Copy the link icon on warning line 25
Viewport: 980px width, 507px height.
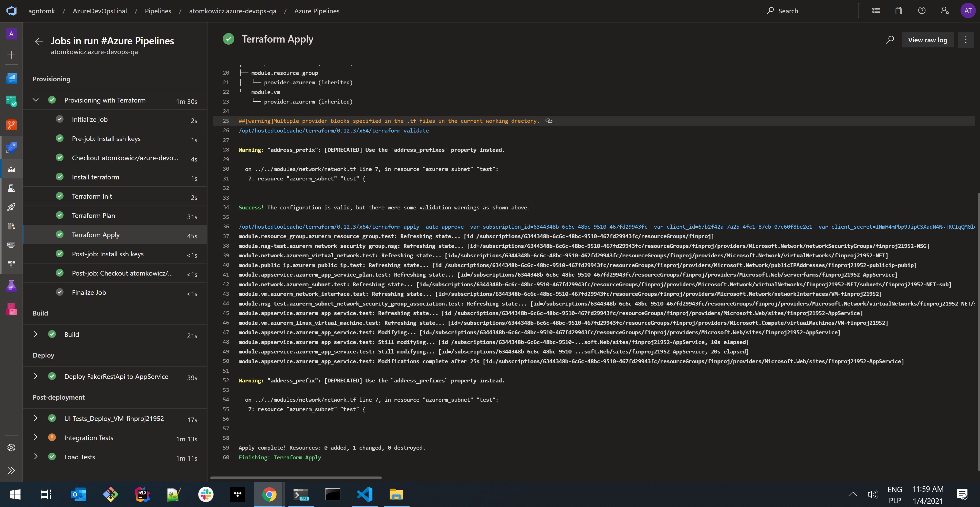[549, 121]
